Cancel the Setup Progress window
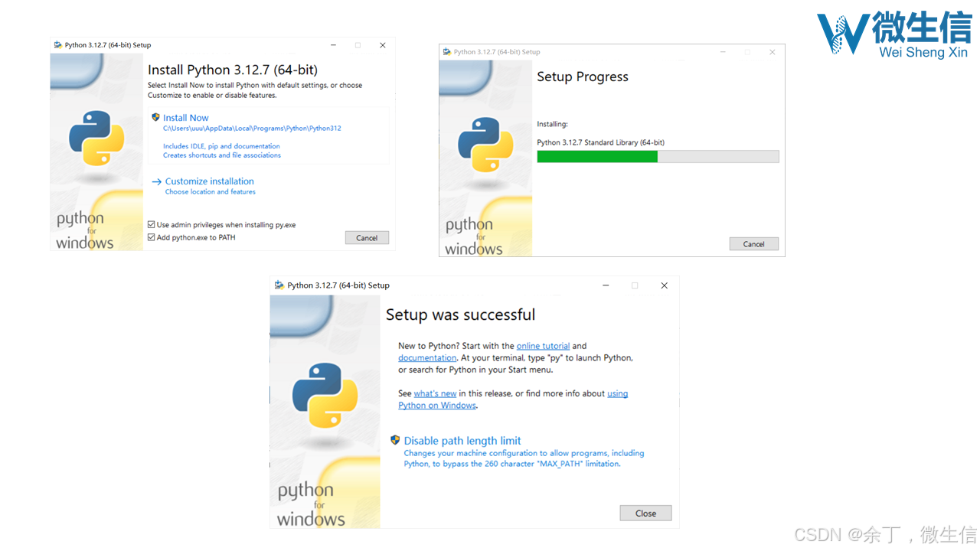 click(753, 244)
